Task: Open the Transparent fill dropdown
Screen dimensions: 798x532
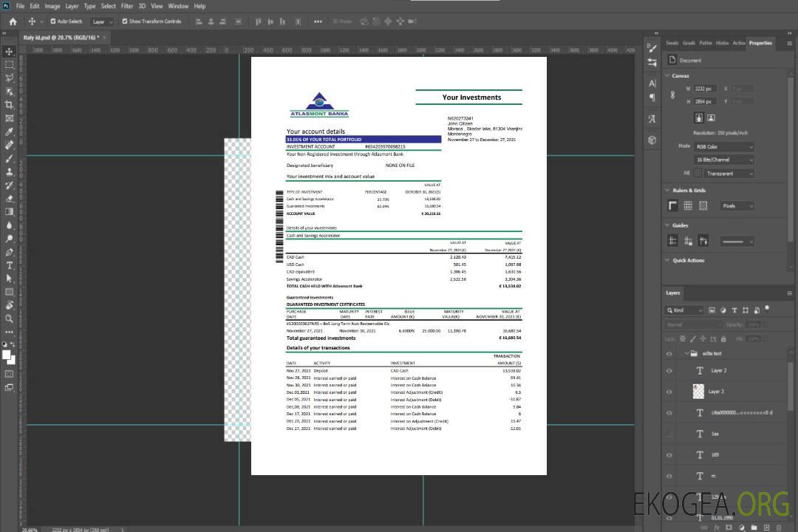Action: coord(729,174)
